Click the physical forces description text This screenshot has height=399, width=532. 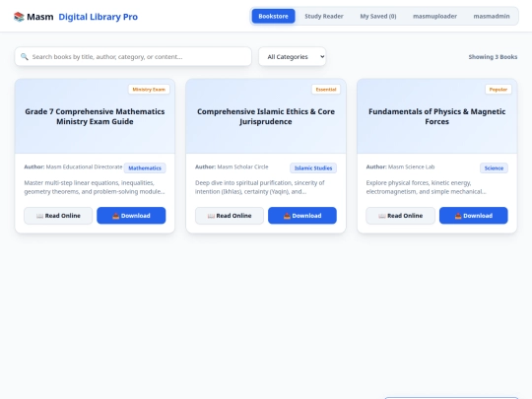pos(426,187)
